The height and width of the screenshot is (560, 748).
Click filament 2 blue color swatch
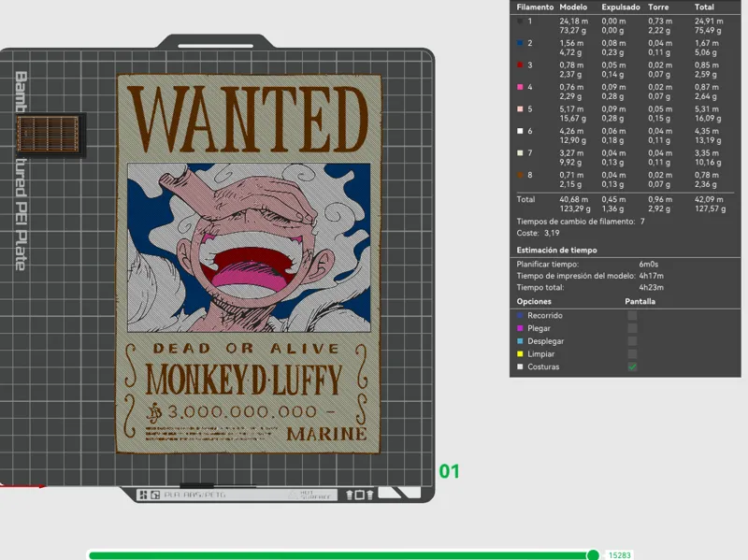pyautogui.click(x=520, y=43)
